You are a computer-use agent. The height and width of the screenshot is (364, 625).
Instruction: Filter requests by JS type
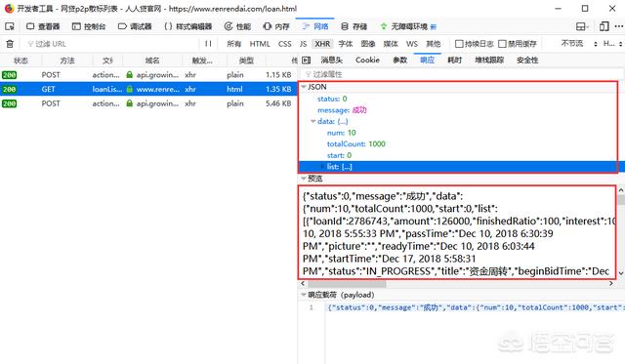[x=304, y=44]
